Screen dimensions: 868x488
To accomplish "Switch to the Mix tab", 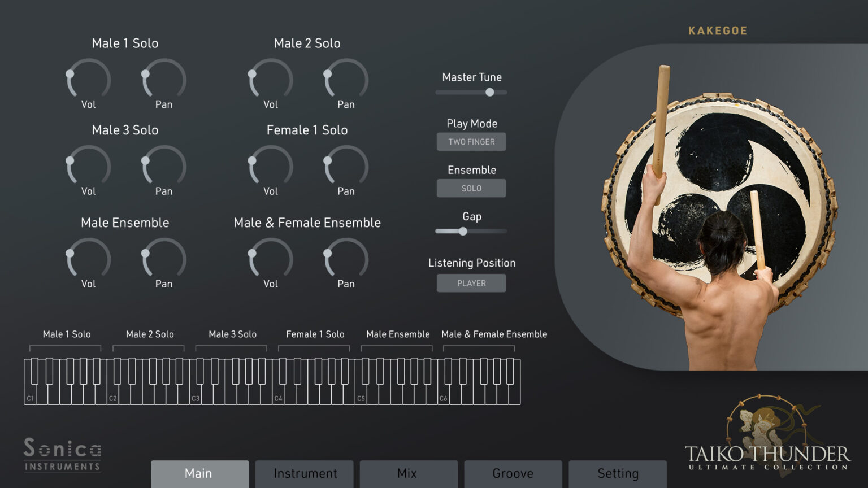I will tap(409, 474).
